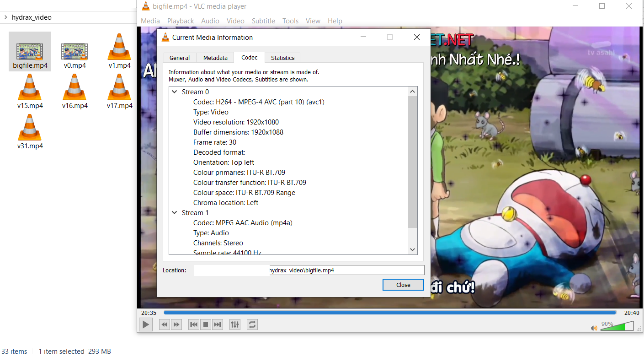Select the Video resolution 1920x1080 row

click(236, 122)
